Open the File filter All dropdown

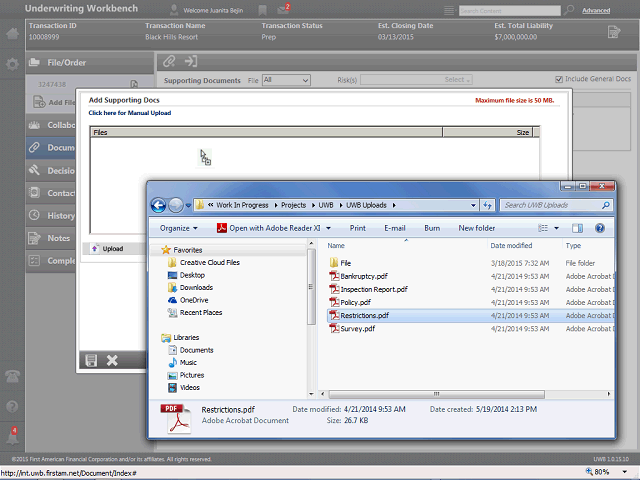pos(286,80)
